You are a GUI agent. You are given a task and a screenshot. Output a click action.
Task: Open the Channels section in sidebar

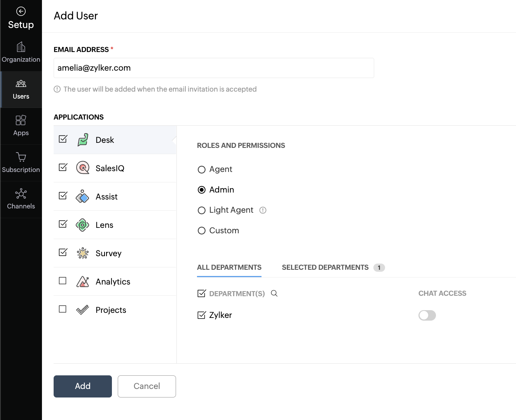coord(21,199)
